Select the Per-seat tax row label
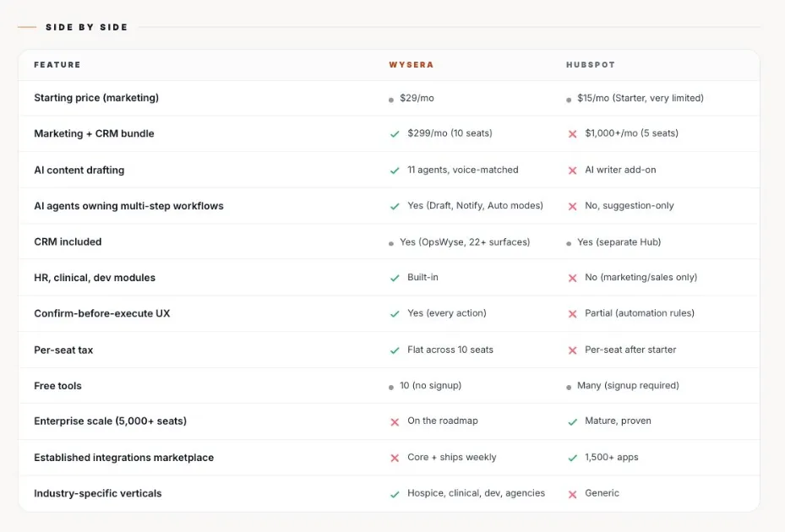The image size is (785, 532). [x=63, y=350]
